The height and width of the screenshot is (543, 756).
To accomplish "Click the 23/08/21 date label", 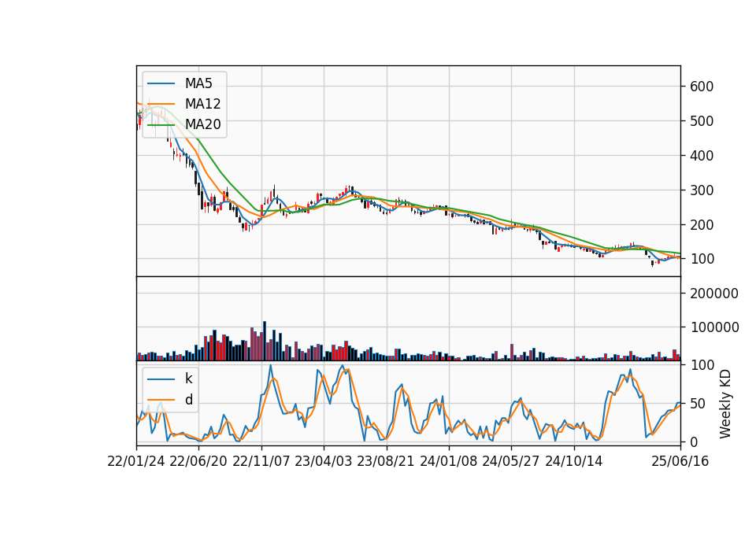I will (x=386, y=462).
